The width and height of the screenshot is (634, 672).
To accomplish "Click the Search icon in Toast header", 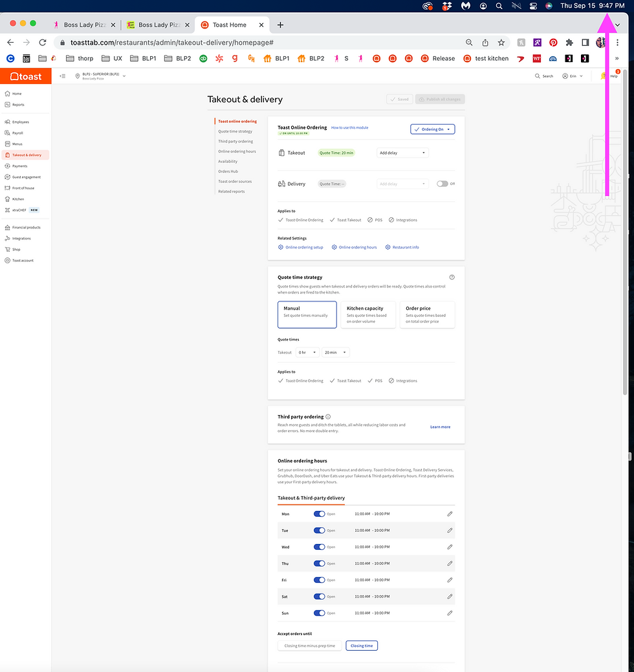I will coord(538,76).
